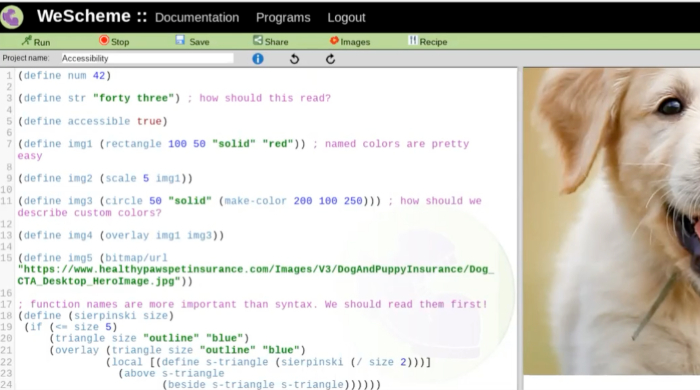This screenshot has height=390, width=700.
Task: Click the number 42 on line 1
Action: click(x=99, y=75)
